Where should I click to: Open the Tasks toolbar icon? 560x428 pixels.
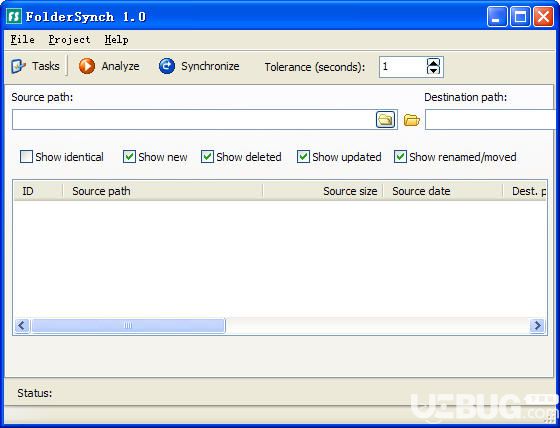[x=18, y=66]
